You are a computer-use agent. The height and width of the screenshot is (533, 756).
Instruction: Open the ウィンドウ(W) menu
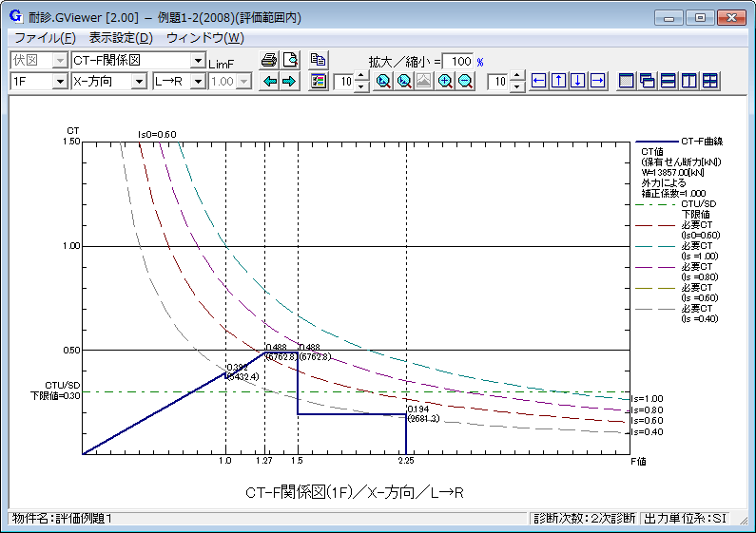pos(204,38)
